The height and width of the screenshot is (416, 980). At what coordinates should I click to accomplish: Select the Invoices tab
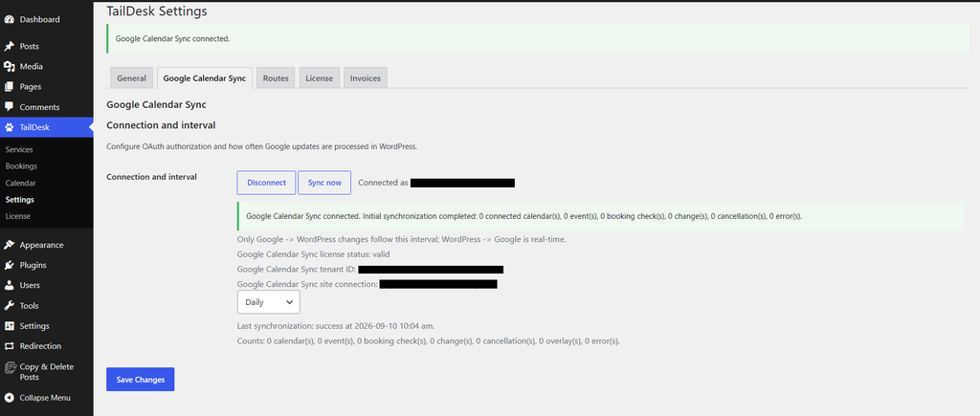(366, 78)
